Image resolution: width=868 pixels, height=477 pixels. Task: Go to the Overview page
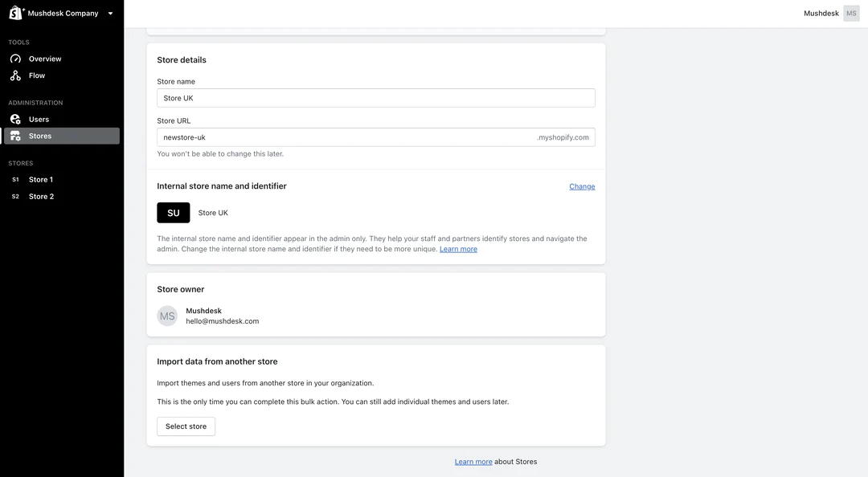(x=45, y=59)
